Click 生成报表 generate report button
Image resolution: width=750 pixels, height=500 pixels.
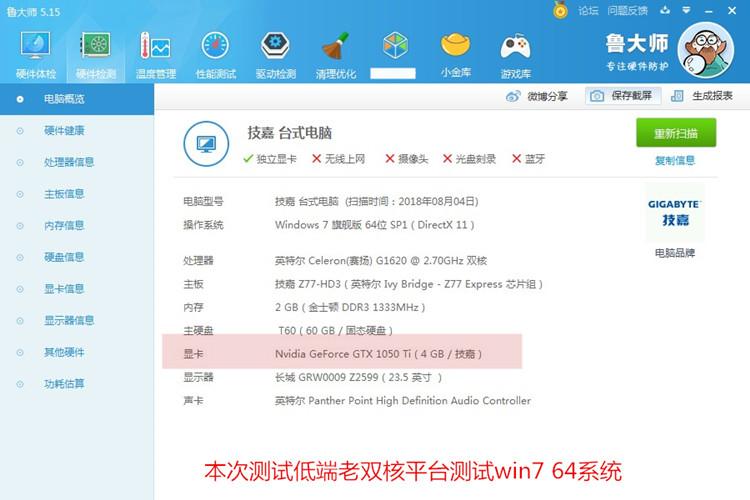pyautogui.click(x=702, y=96)
